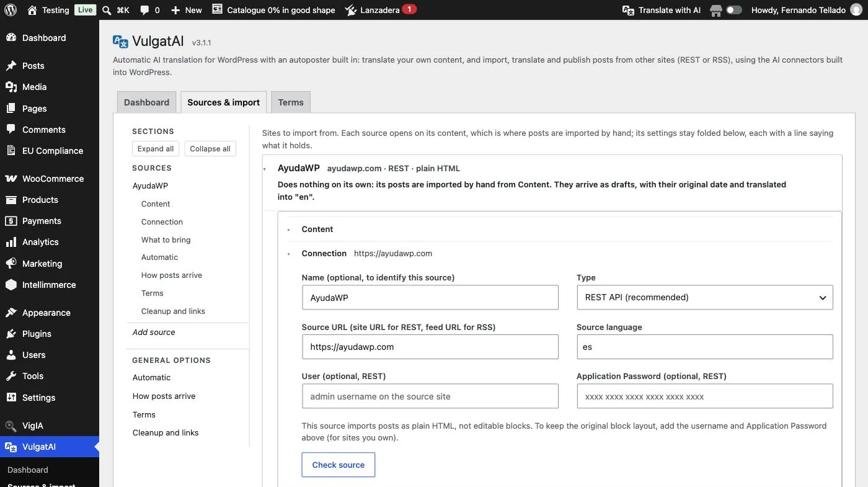The image size is (868, 487).
Task: Switch to the plugin's Dashboard tab
Action: click(146, 102)
